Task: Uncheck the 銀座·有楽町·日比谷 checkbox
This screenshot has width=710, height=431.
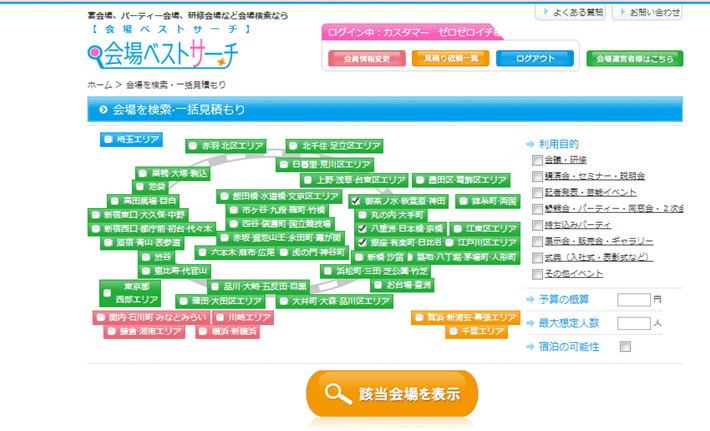Action: tap(362, 242)
